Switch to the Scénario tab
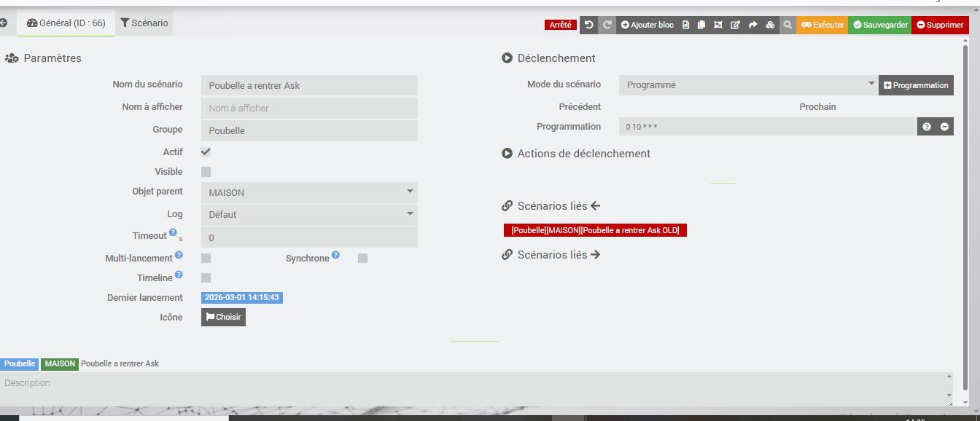Image resolution: width=980 pixels, height=421 pixels. point(144,23)
